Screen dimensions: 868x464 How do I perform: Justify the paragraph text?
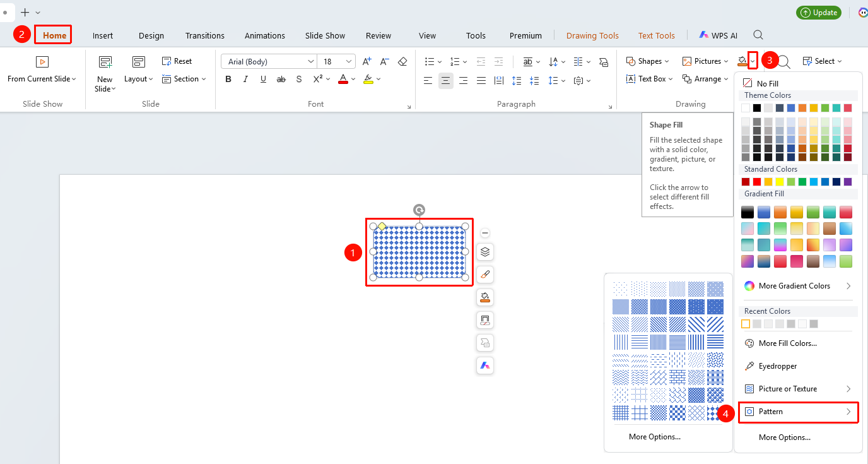pyautogui.click(x=481, y=80)
